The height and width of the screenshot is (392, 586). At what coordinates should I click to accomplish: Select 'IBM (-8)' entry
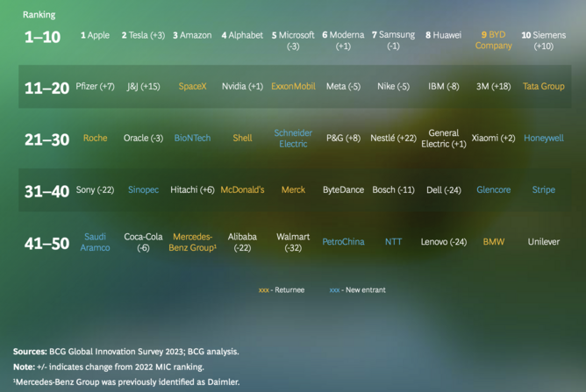tap(443, 86)
